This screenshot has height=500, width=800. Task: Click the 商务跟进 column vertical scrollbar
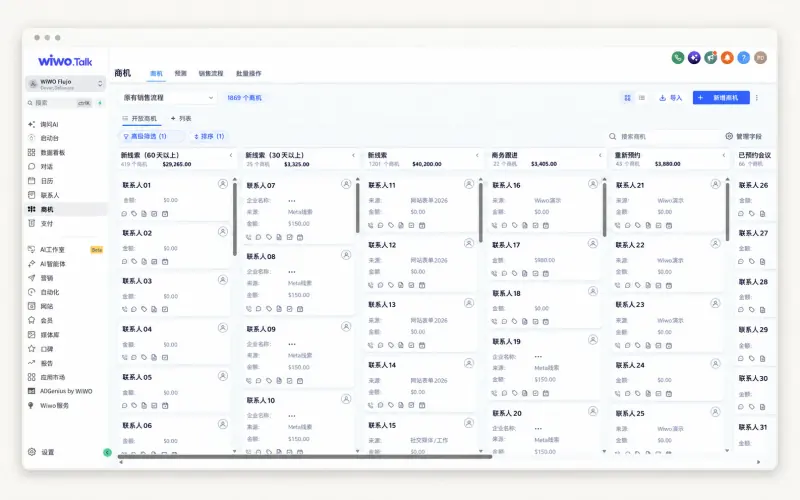coord(605,209)
